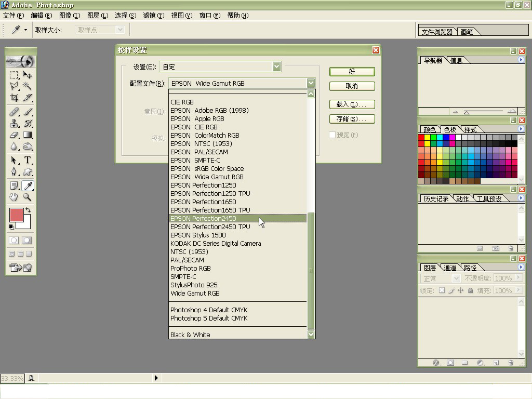This screenshot has width=532, height=399.
Task: Switch to Standard mode editing
Action: click(14, 240)
